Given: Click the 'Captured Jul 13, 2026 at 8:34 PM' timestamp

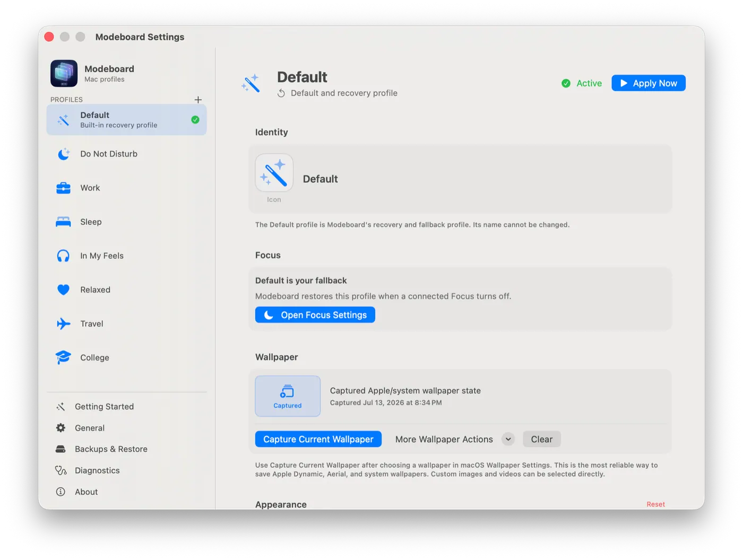Looking at the screenshot, I should click(386, 403).
